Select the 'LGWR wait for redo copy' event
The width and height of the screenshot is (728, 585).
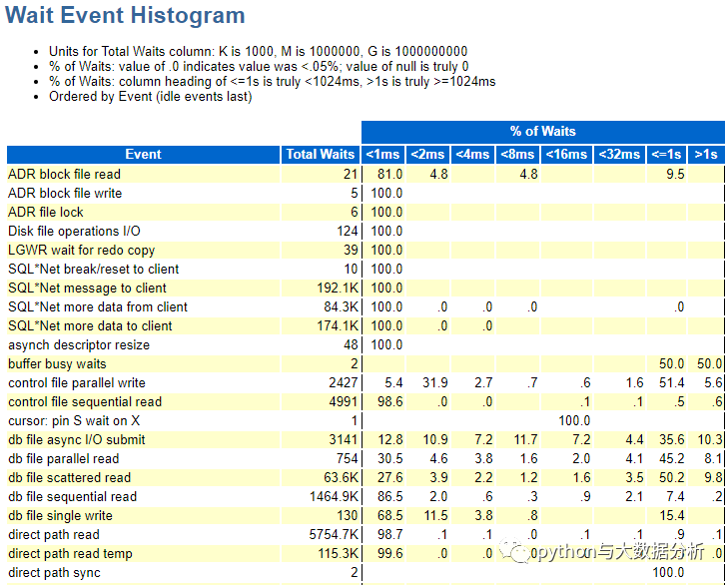[81, 250]
